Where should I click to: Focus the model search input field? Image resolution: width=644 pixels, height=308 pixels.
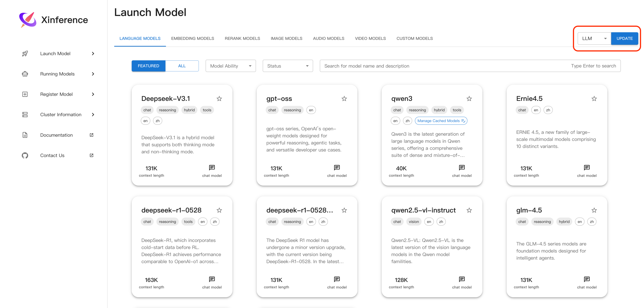point(470,66)
